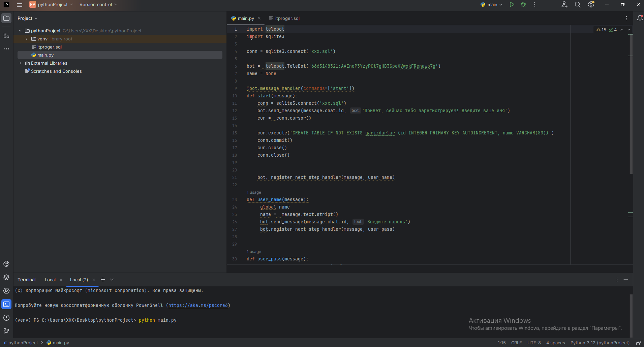Viewport: 644px width, 347px height.
Task: Hide the Terminal panel
Action: [x=626, y=280]
